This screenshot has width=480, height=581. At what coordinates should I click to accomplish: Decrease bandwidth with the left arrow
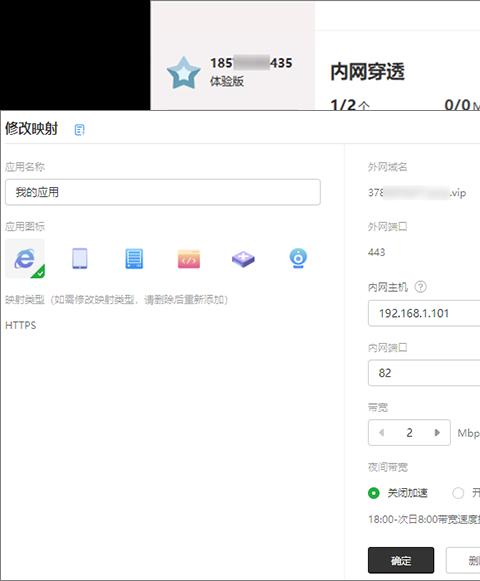(x=381, y=432)
